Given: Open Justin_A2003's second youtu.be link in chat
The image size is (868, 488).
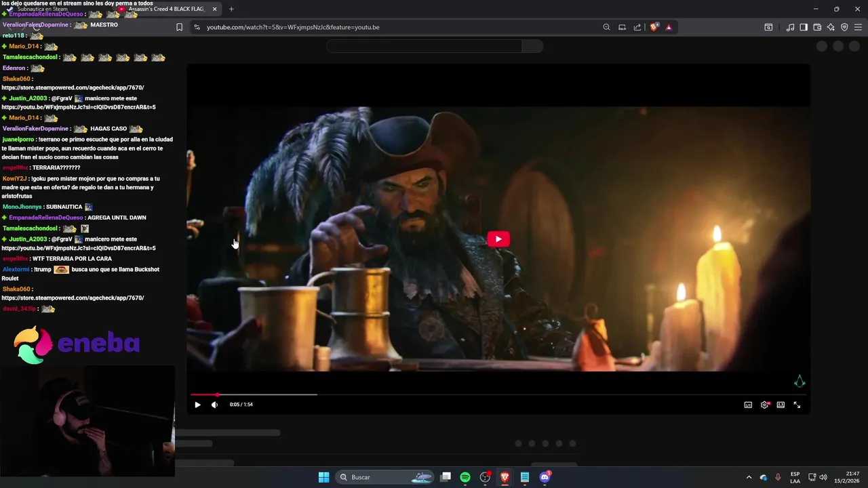Looking at the screenshot, I should pyautogui.click(x=79, y=248).
